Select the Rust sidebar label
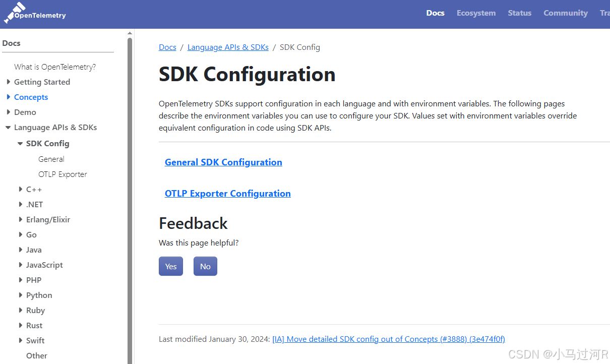This screenshot has width=610, height=364. pyautogui.click(x=34, y=326)
